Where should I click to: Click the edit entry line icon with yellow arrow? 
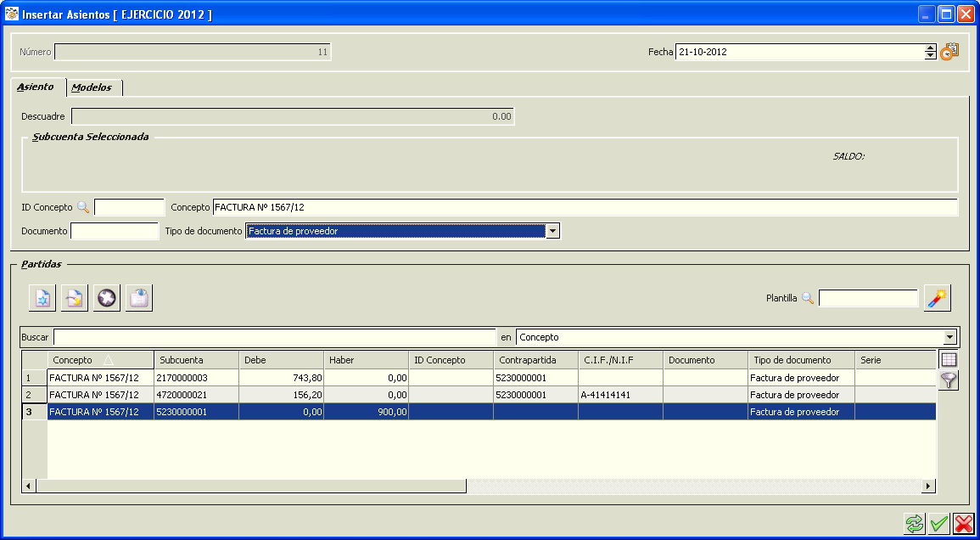75,299
